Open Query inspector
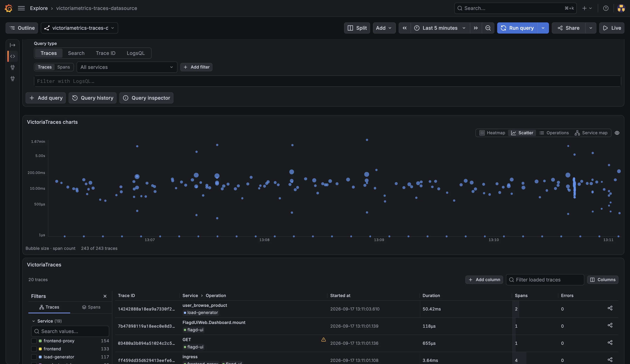This screenshot has height=364, width=630. pos(146,98)
